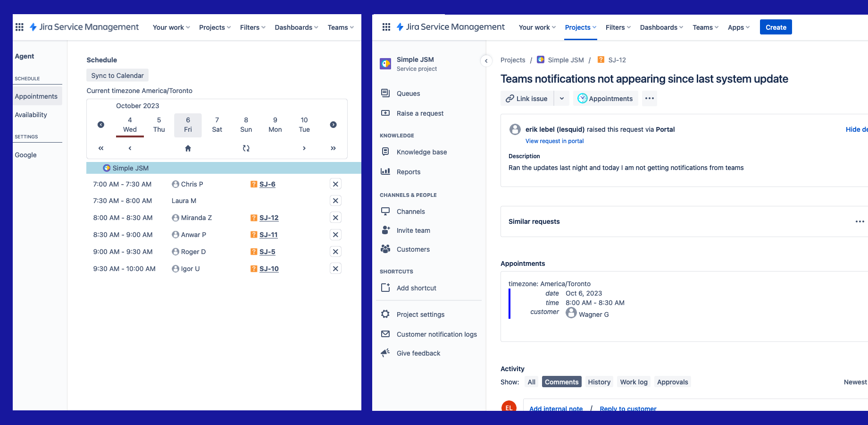Open Reports in the project sidebar

click(409, 172)
